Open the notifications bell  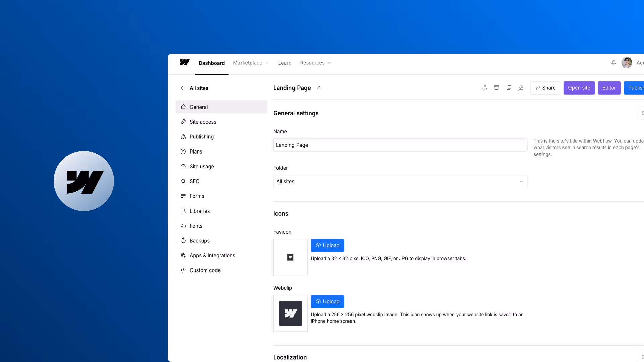(x=613, y=63)
